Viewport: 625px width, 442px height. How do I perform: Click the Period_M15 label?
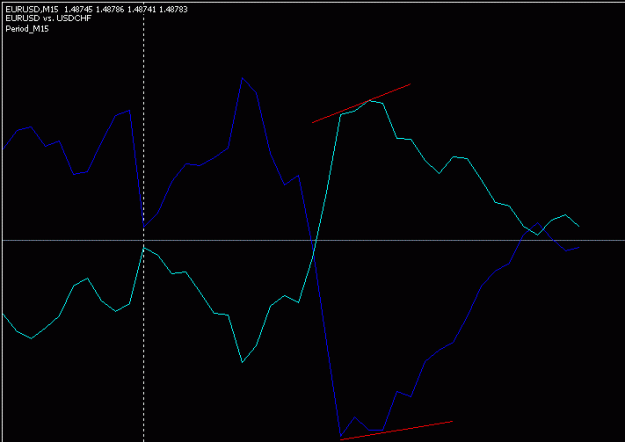[x=27, y=29]
